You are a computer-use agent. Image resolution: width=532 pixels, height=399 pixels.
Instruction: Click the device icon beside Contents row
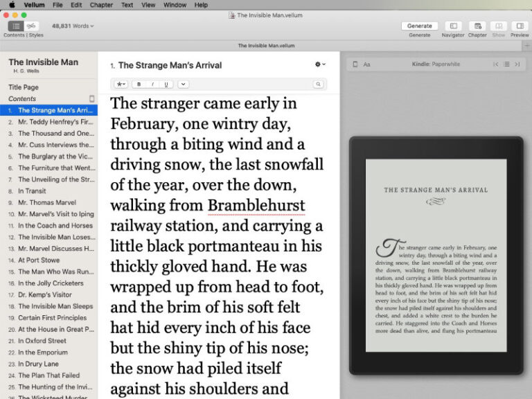pos(91,99)
